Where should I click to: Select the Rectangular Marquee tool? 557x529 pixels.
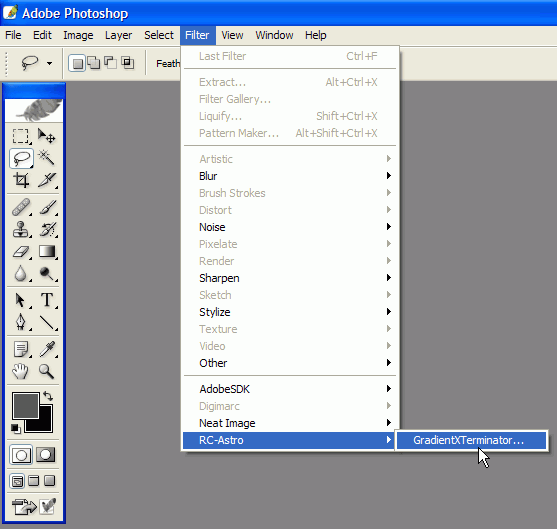tap(21, 136)
